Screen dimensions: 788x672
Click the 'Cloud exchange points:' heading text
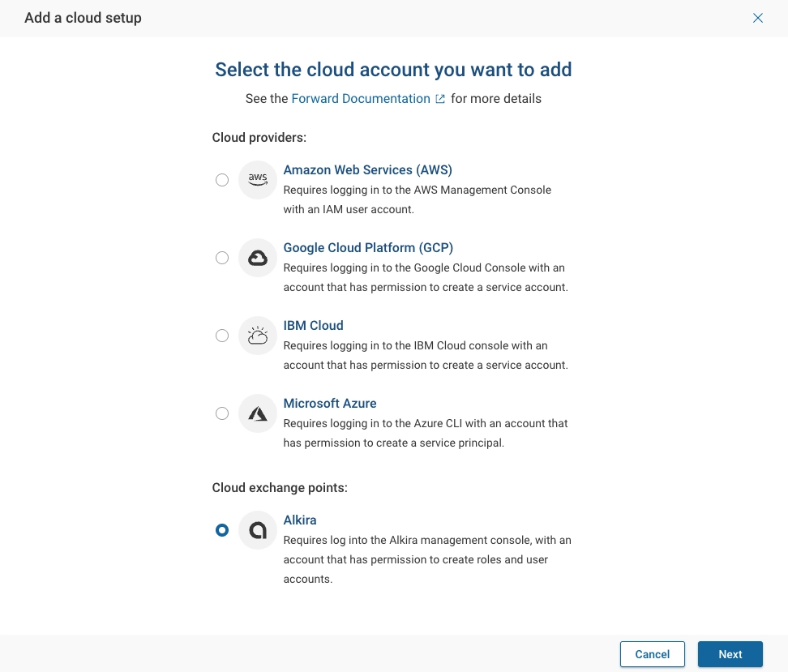pyautogui.click(x=280, y=488)
